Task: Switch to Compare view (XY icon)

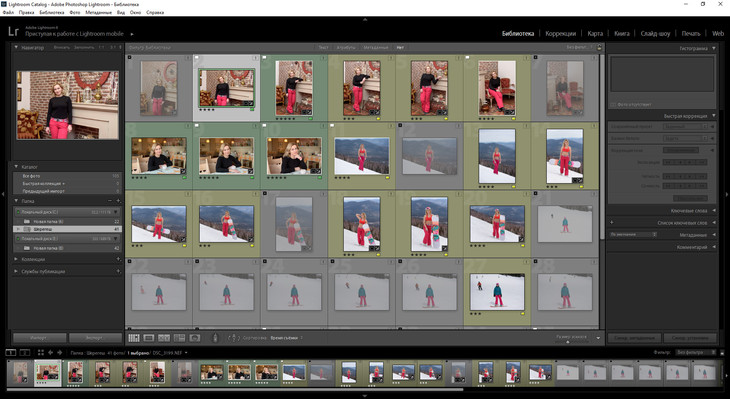Action: 164,338
